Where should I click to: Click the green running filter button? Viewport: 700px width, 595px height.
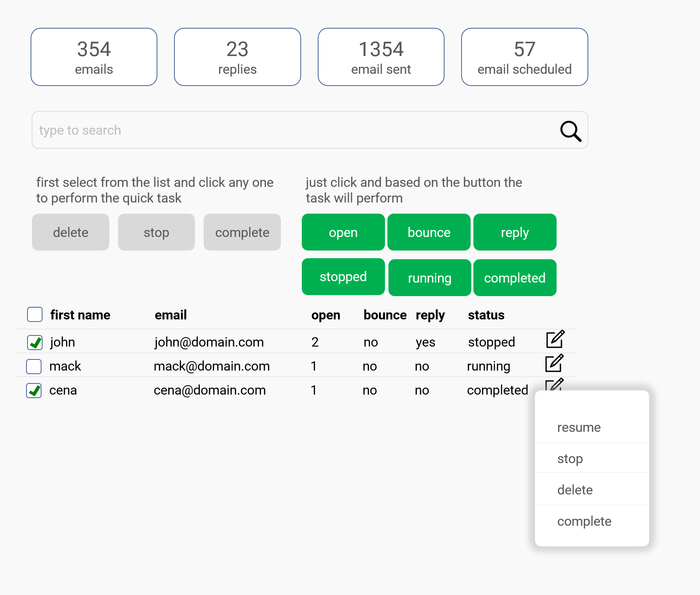click(x=430, y=278)
